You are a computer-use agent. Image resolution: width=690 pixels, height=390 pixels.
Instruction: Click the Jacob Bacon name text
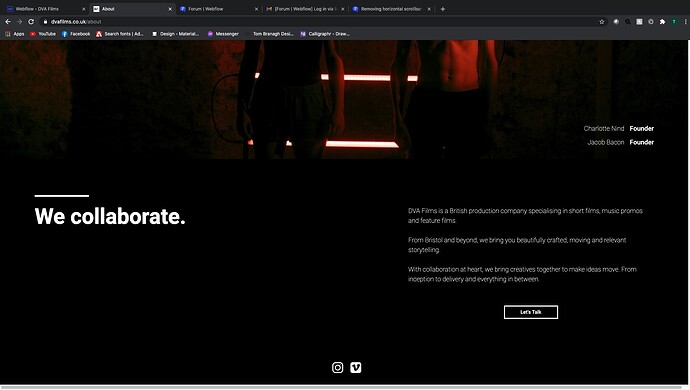pos(606,142)
